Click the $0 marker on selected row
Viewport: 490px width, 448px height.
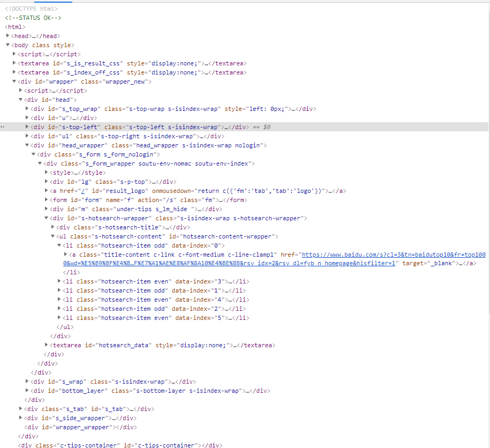267,127
